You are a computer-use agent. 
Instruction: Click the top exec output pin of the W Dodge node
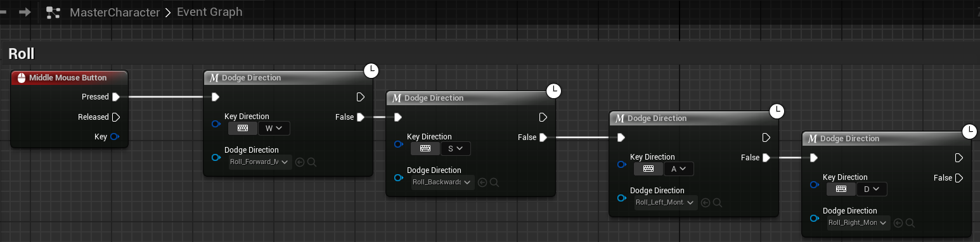361,97
